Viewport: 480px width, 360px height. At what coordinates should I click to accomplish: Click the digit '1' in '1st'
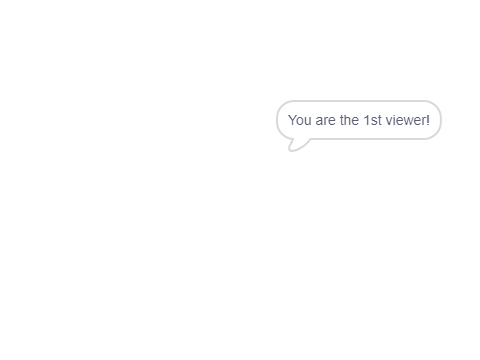[x=366, y=120]
